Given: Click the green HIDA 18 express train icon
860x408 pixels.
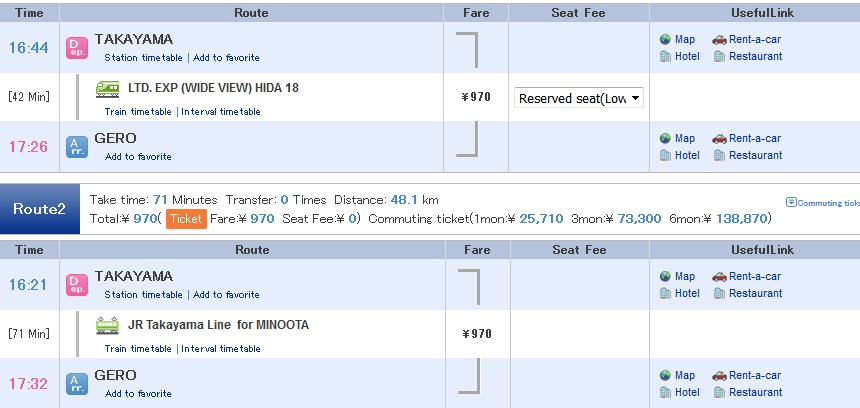Looking at the screenshot, I should point(107,89).
